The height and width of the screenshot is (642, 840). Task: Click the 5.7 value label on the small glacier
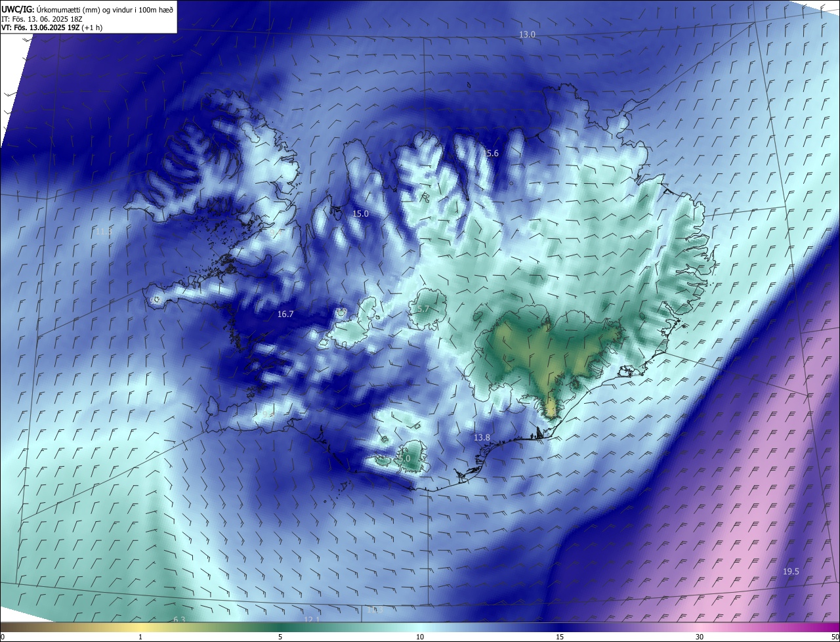coord(422,309)
